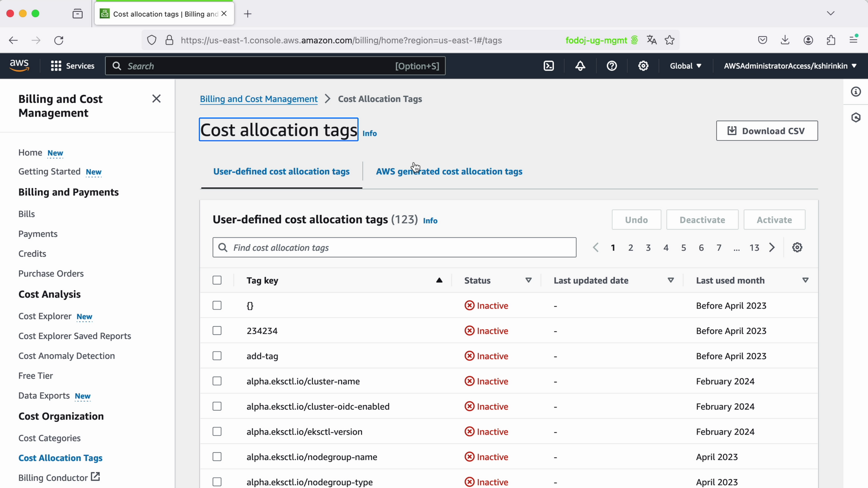Open Bills in sidebar navigation
Viewport: 868px width, 488px height.
coord(27,214)
